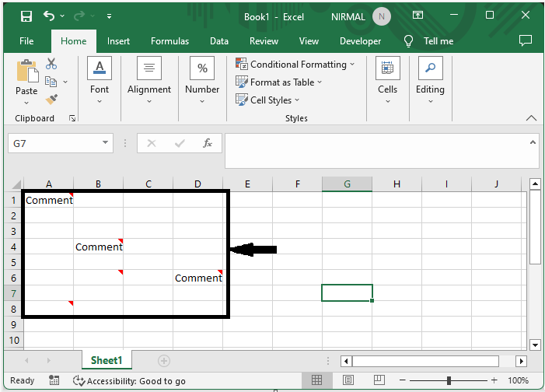Open the Alignment group dropdown

(149, 81)
